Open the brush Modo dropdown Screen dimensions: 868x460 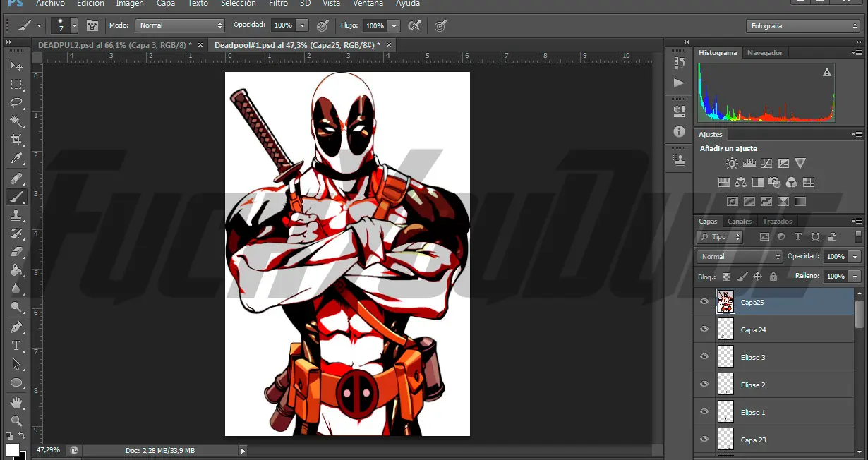[179, 25]
